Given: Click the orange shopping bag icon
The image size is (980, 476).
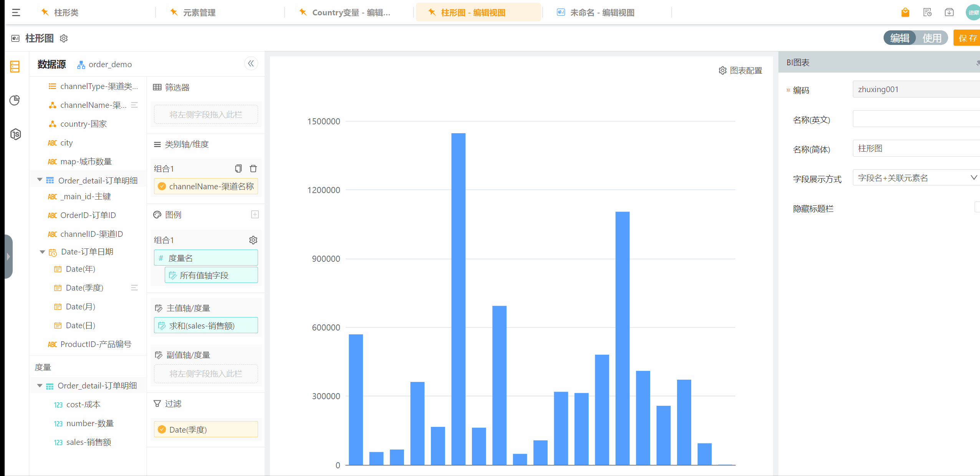Looking at the screenshot, I should point(905,13).
